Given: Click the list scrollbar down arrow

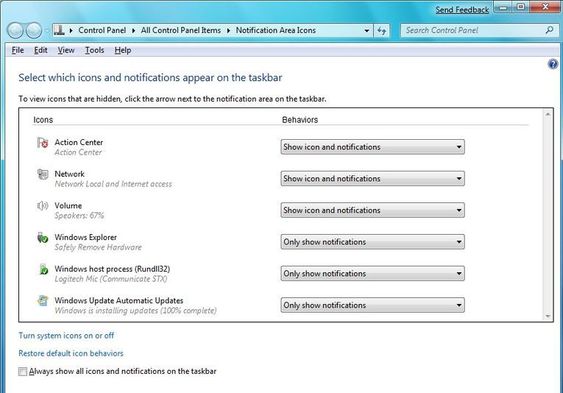Looking at the screenshot, I should click(548, 316).
